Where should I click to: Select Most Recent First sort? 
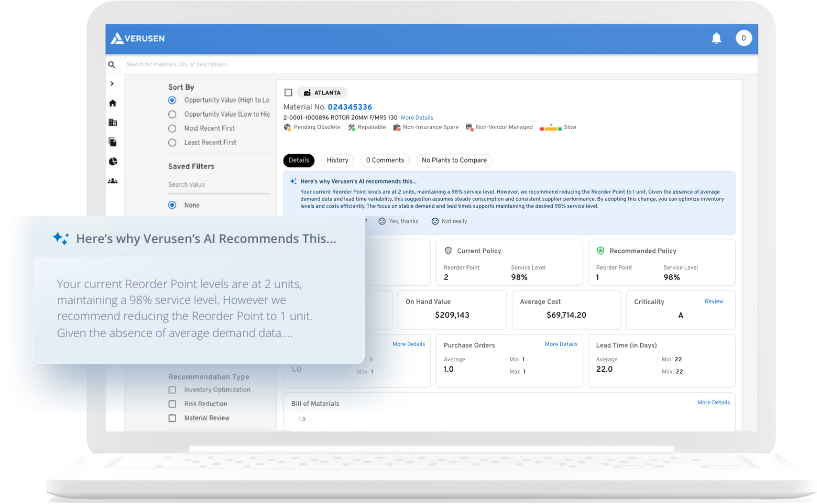(172, 128)
